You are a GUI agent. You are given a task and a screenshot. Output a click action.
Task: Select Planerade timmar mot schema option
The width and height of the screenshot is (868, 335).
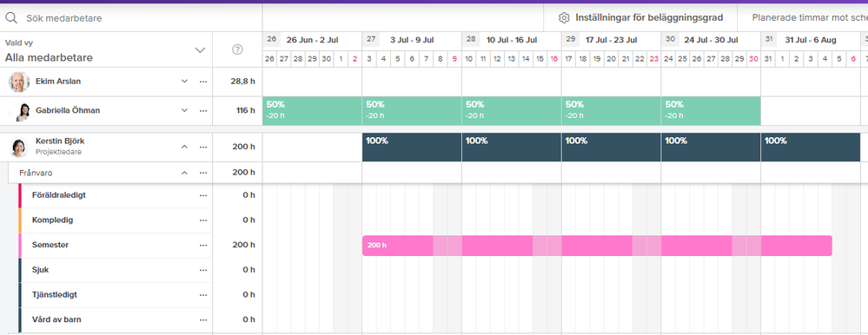809,17
